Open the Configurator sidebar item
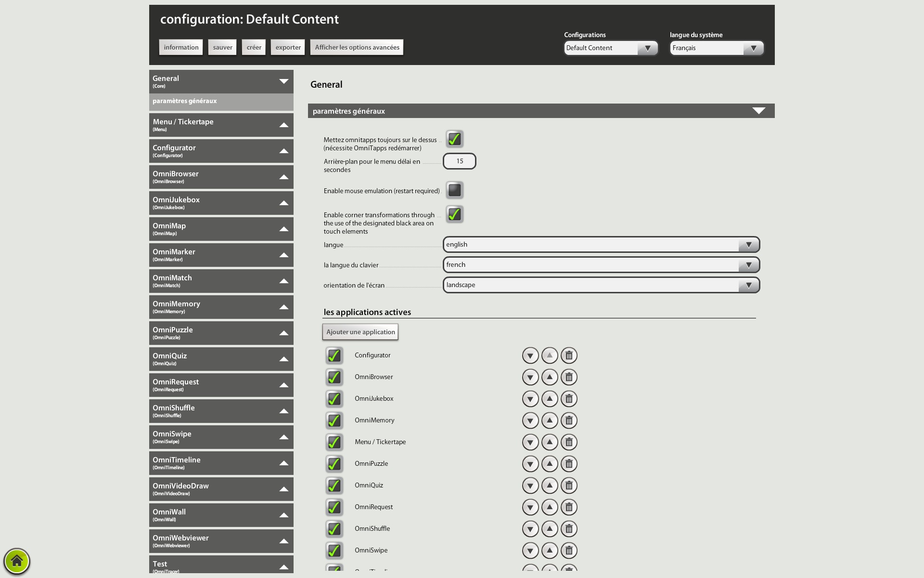Viewport: 924px width, 578px height. tap(221, 151)
